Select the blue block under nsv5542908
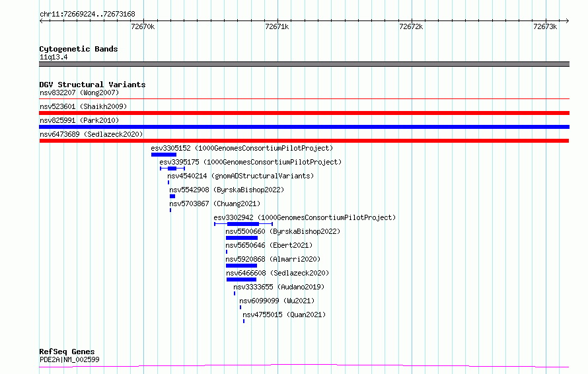Image resolution: width=588 pixels, height=374 pixels. pos(172,196)
